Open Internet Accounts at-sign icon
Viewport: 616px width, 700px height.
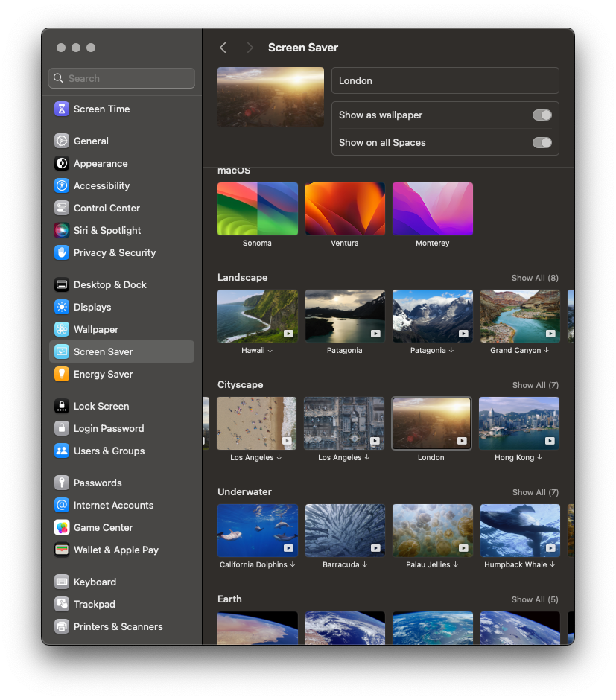62,506
